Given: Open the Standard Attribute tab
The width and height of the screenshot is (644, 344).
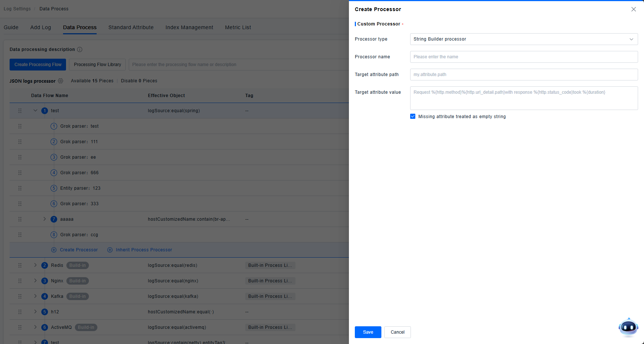Looking at the screenshot, I should 131,27.
